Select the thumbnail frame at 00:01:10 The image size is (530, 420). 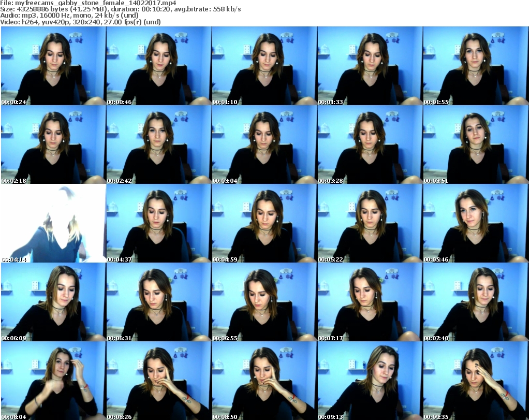264,66
